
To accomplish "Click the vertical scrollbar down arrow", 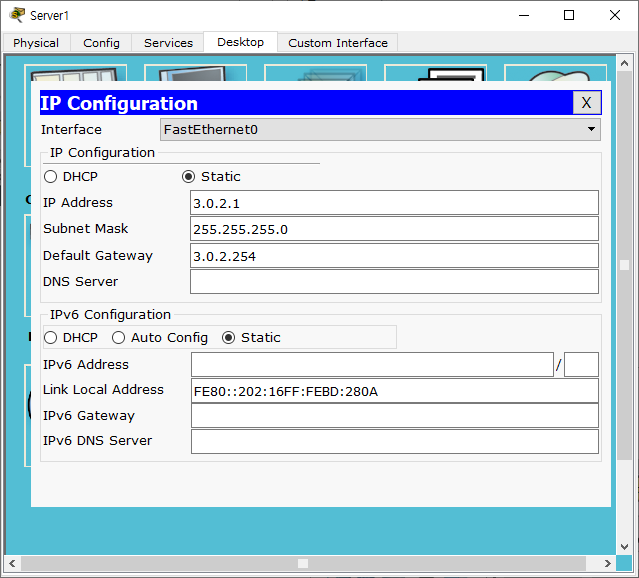I will tap(624, 547).
